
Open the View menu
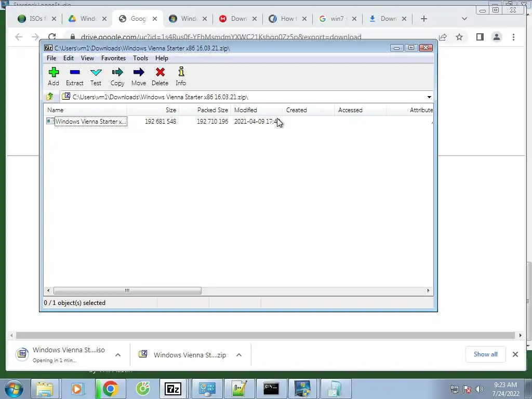[87, 58]
